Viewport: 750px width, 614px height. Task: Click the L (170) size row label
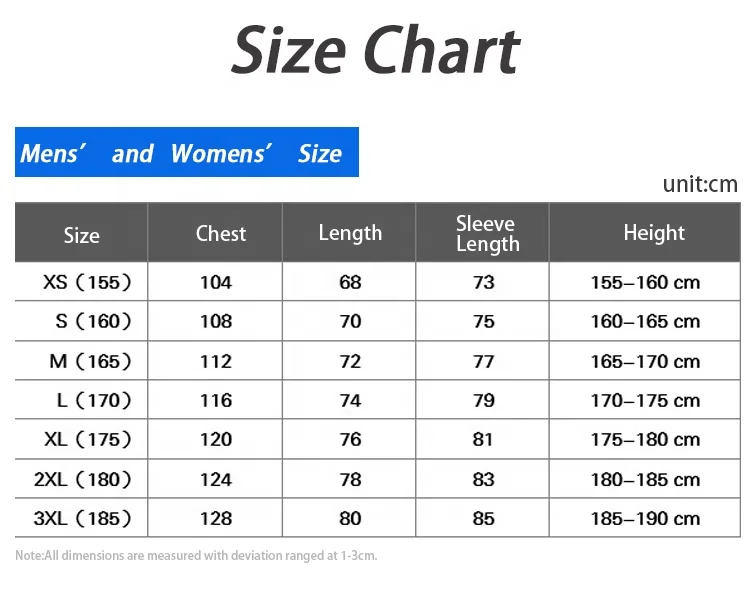point(93,400)
